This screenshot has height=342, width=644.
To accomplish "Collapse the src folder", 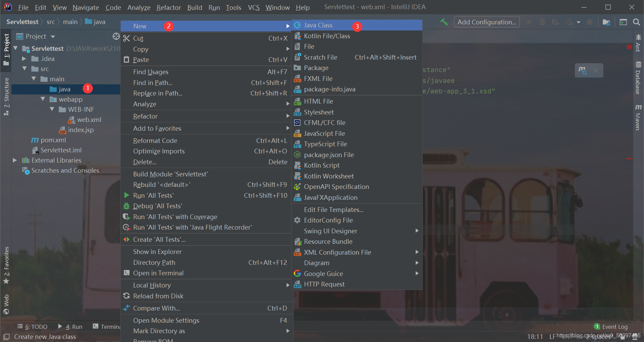I will (24, 69).
